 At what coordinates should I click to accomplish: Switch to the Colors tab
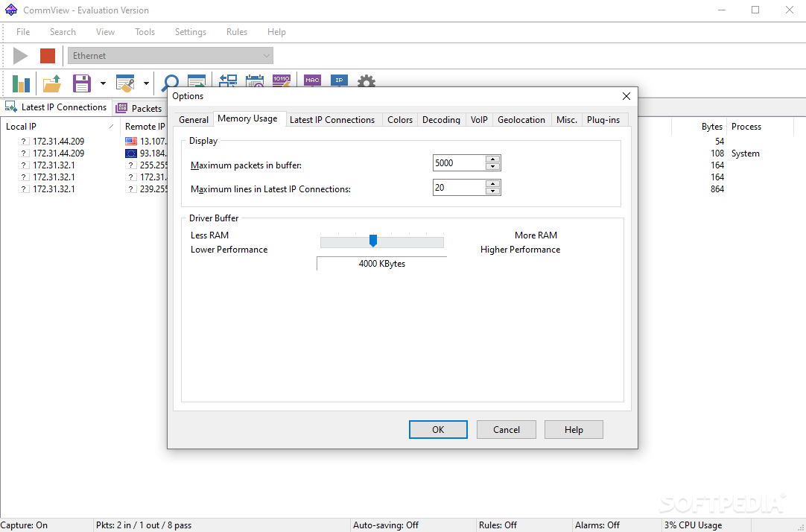(x=400, y=120)
